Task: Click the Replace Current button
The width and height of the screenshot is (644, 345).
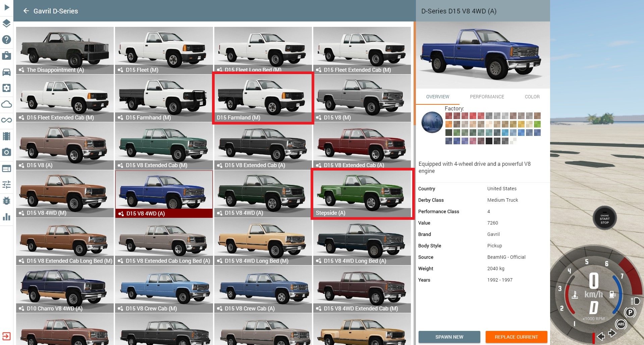Action: click(516, 337)
